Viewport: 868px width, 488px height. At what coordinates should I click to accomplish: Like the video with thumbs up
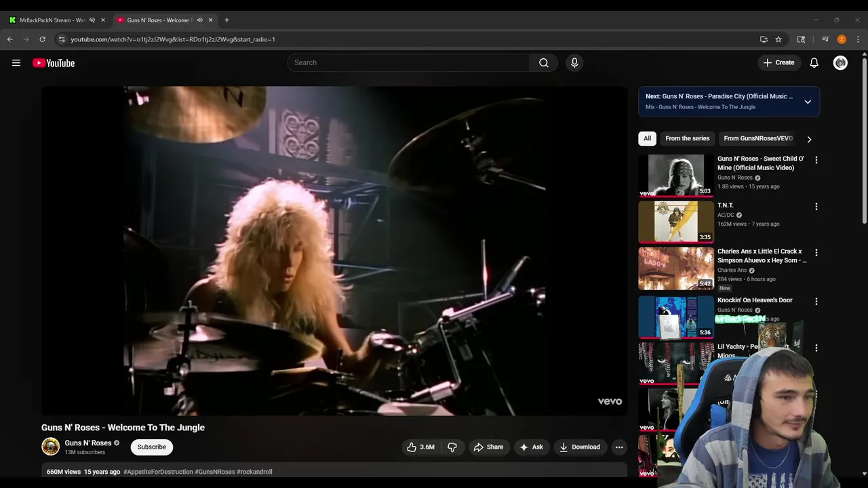coord(420,447)
